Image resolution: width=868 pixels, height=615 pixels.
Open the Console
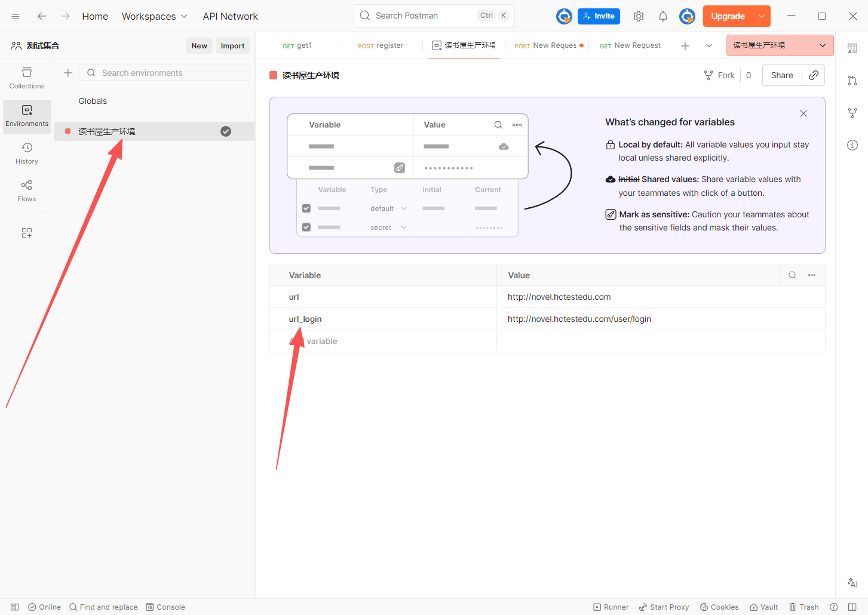pos(165,607)
